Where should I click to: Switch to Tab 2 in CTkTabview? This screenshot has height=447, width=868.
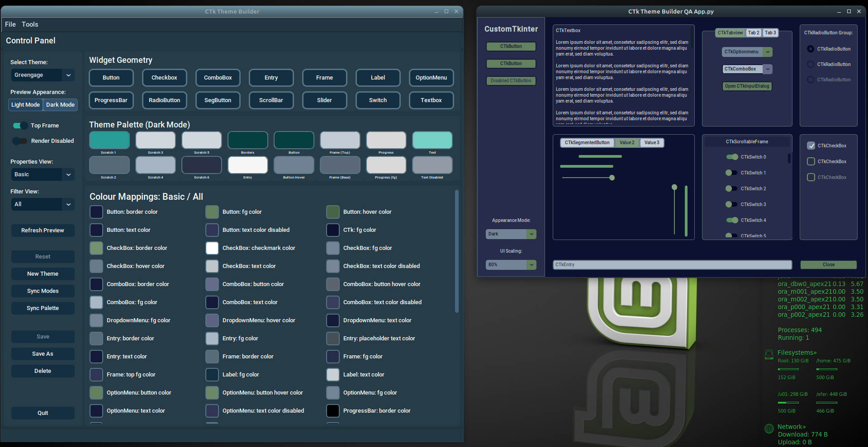754,33
